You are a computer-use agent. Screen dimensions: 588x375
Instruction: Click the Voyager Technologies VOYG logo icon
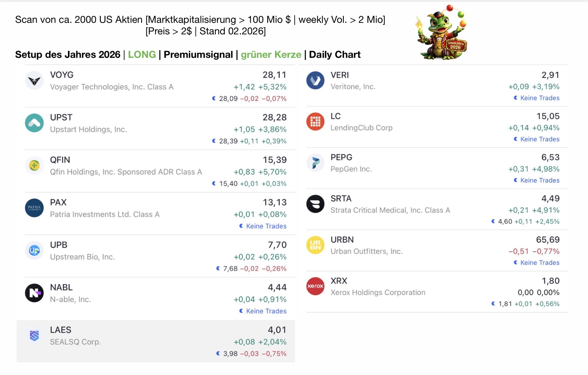coord(34,81)
